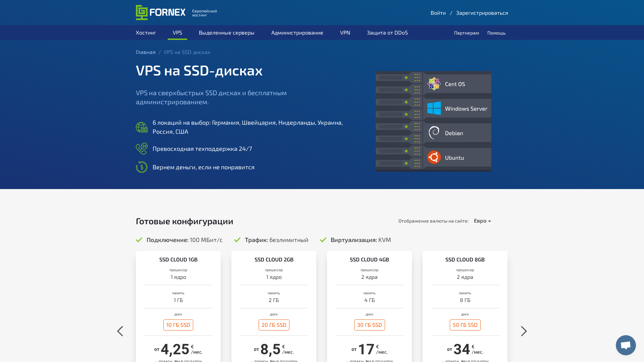Show next configurations with right arrow
Viewport: 644px width, 362px height.
click(524, 331)
